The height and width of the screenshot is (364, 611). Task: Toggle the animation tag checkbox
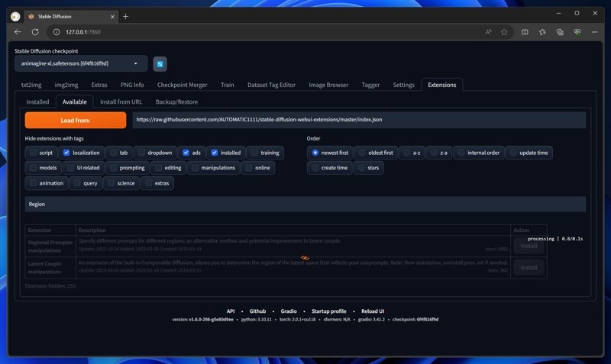click(x=33, y=183)
